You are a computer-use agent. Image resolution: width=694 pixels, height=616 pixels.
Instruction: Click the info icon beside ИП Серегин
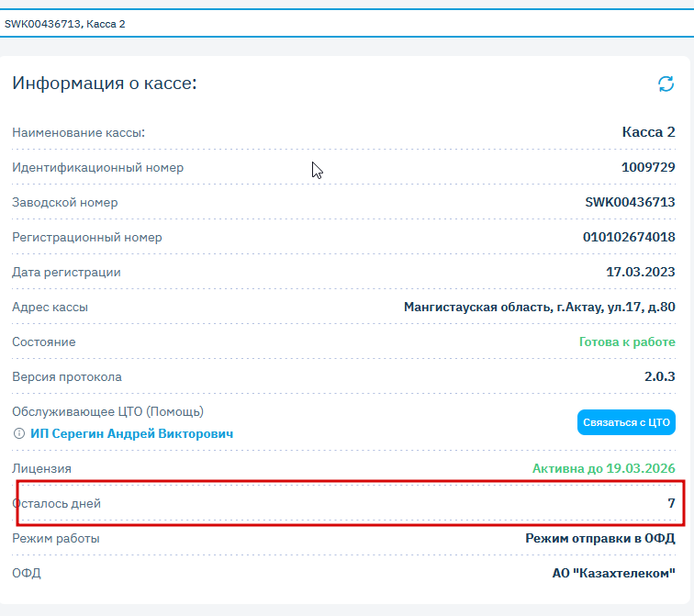coord(19,433)
